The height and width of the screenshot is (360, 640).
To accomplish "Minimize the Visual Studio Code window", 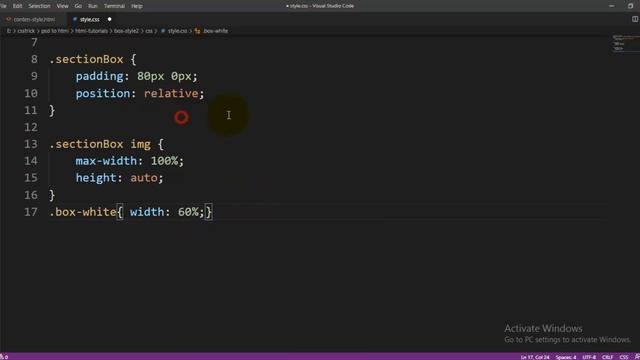I will tap(611, 6).
